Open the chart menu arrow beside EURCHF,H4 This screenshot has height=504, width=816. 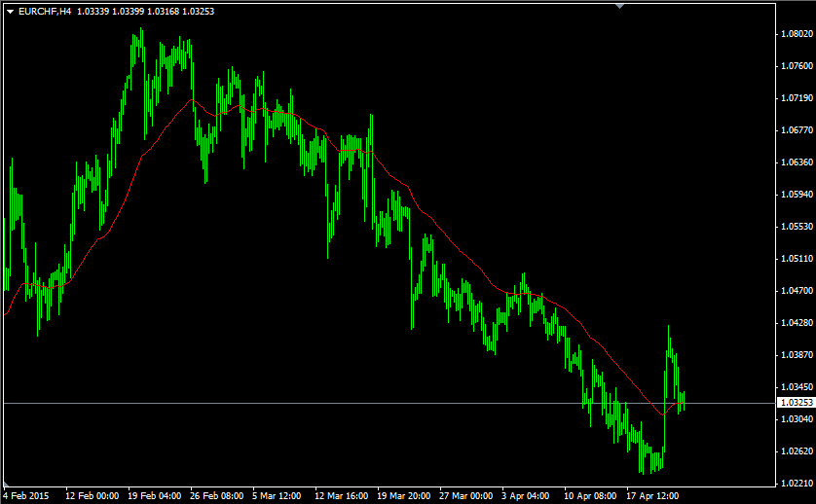click(x=10, y=12)
